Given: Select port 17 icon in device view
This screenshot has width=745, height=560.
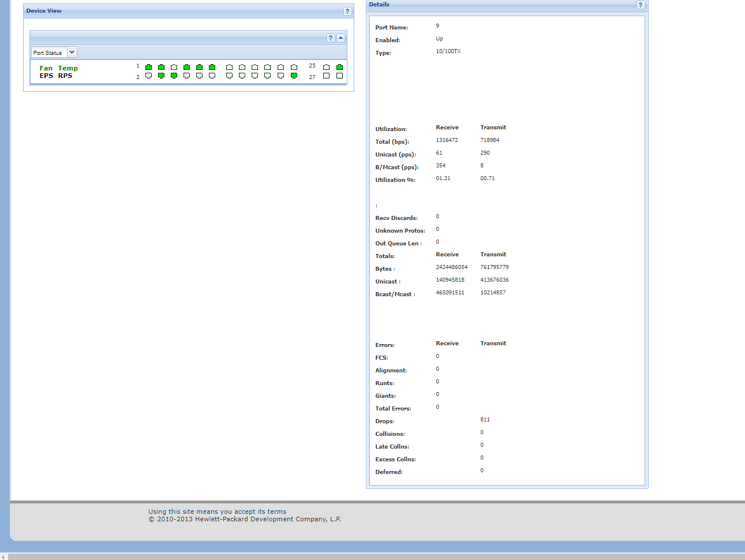Looking at the screenshot, I should click(x=254, y=67).
